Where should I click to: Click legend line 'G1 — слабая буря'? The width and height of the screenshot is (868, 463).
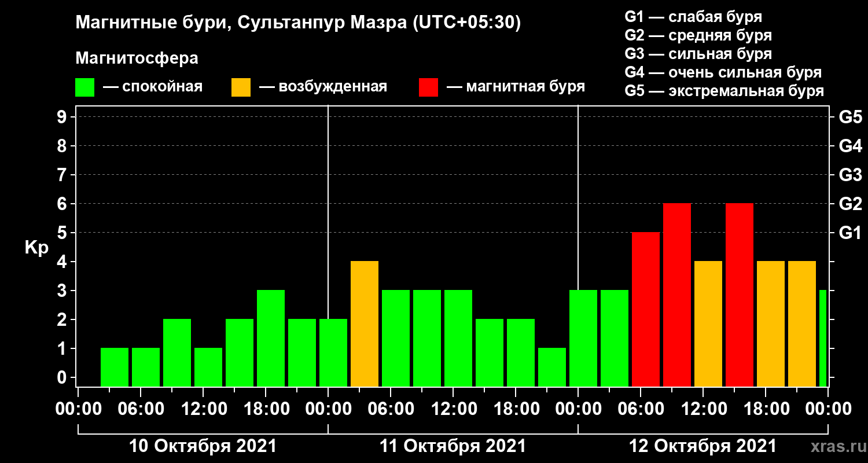[x=693, y=16]
